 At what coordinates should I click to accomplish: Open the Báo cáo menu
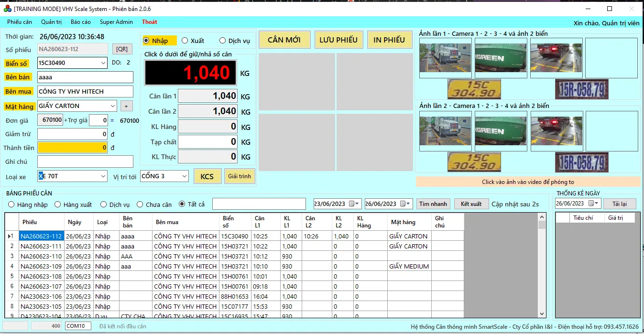pos(80,22)
